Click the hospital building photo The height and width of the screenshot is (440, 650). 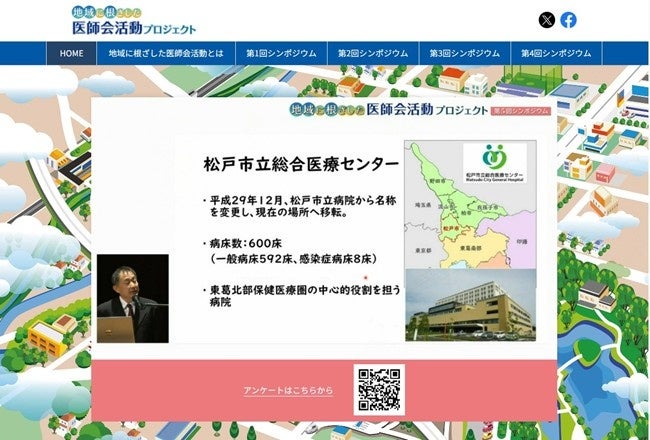click(471, 305)
